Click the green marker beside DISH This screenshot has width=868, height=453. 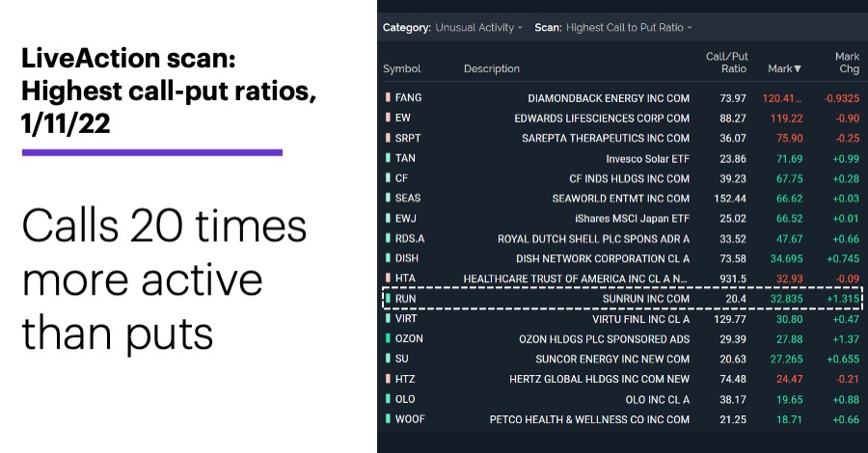[388, 258]
